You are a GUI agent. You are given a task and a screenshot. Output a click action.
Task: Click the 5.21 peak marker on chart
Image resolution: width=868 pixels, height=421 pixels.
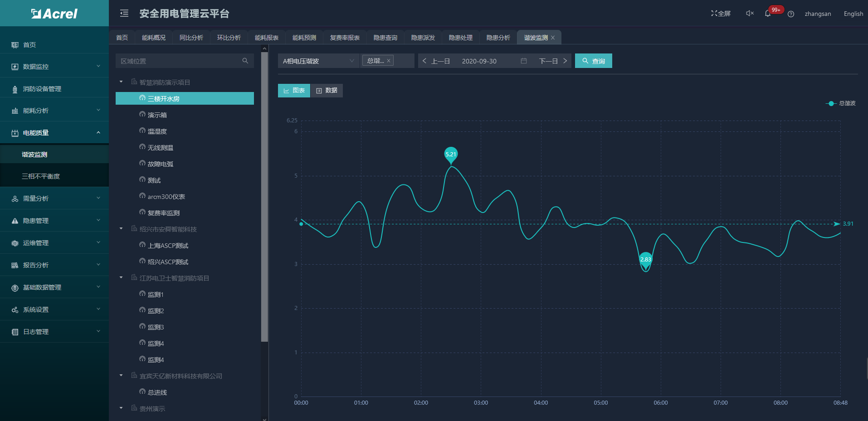tap(451, 155)
